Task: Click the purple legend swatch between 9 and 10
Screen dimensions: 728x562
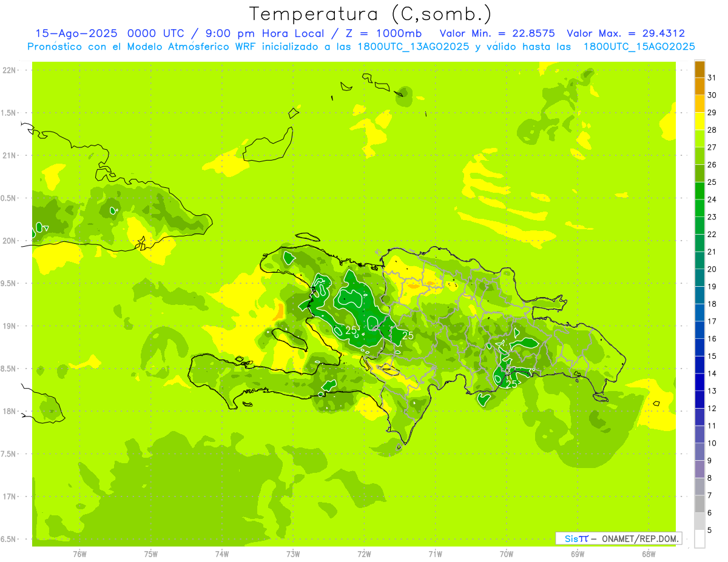Action: [699, 452]
